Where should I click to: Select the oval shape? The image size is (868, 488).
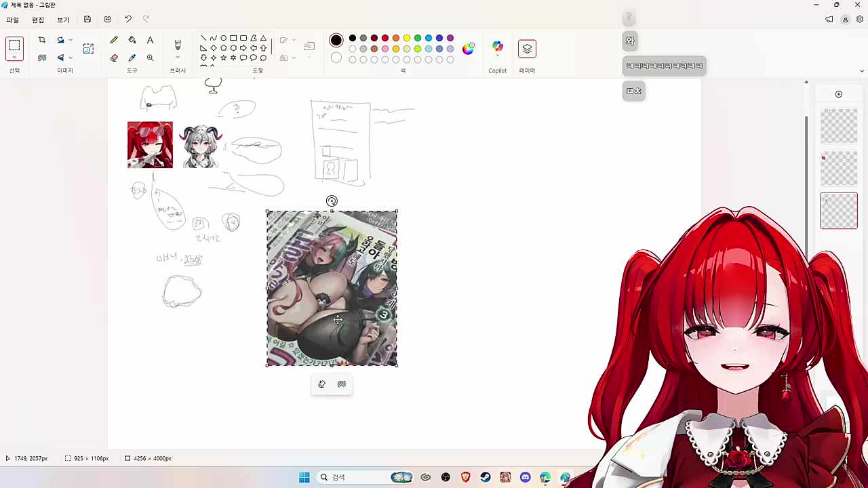[x=223, y=38]
